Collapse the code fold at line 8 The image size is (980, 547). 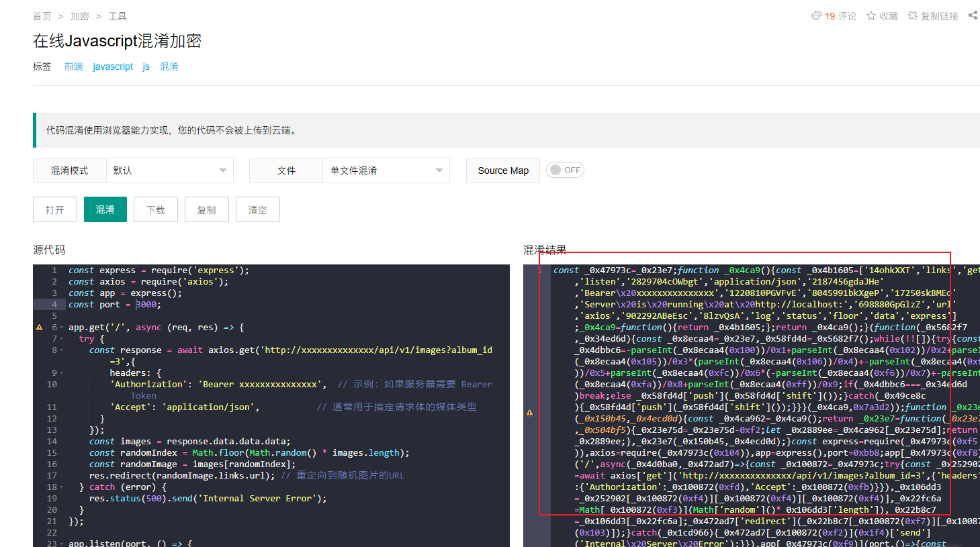tap(62, 350)
